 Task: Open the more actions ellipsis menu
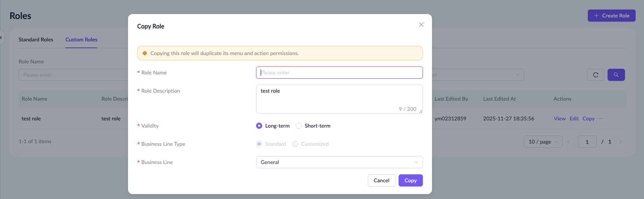pos(601,118)
